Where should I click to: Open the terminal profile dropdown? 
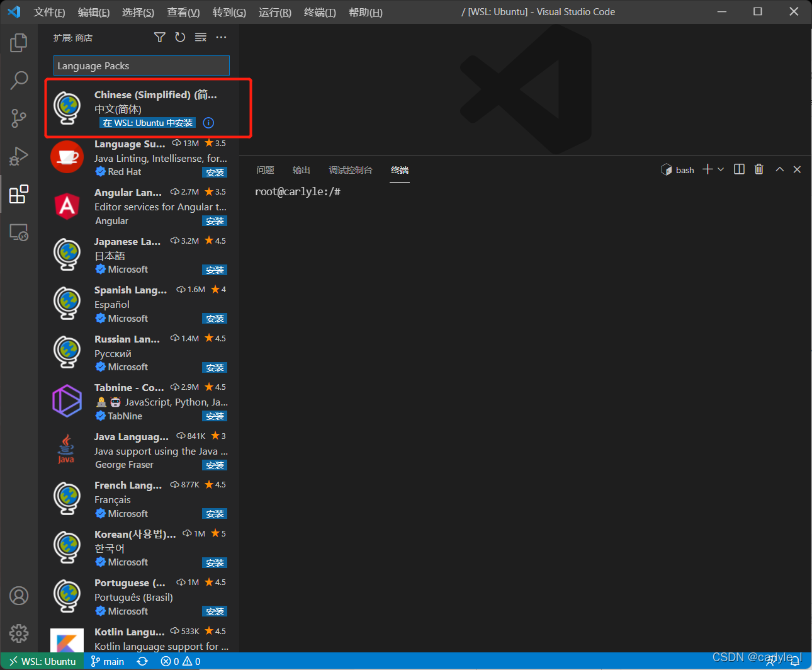721,169
